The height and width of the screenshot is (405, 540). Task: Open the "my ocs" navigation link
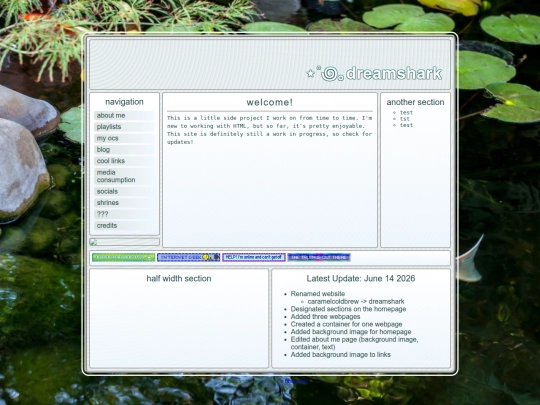(124, 138)
